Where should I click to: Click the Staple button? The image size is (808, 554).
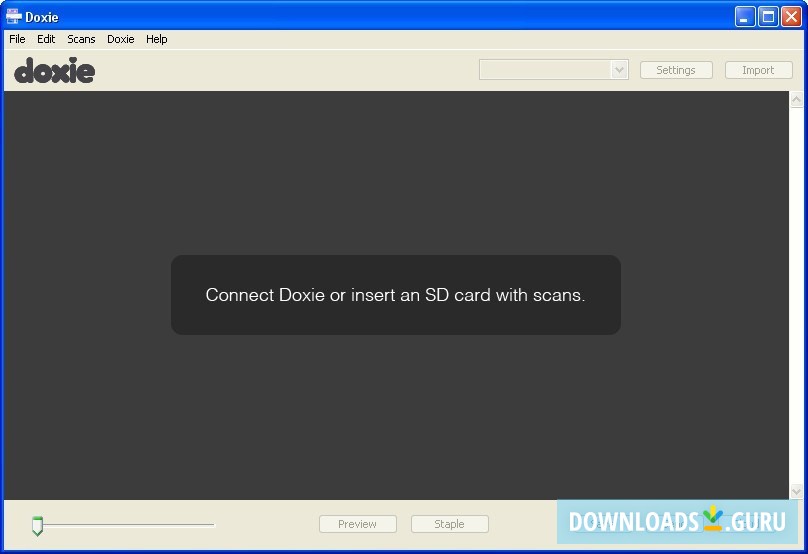449,524
